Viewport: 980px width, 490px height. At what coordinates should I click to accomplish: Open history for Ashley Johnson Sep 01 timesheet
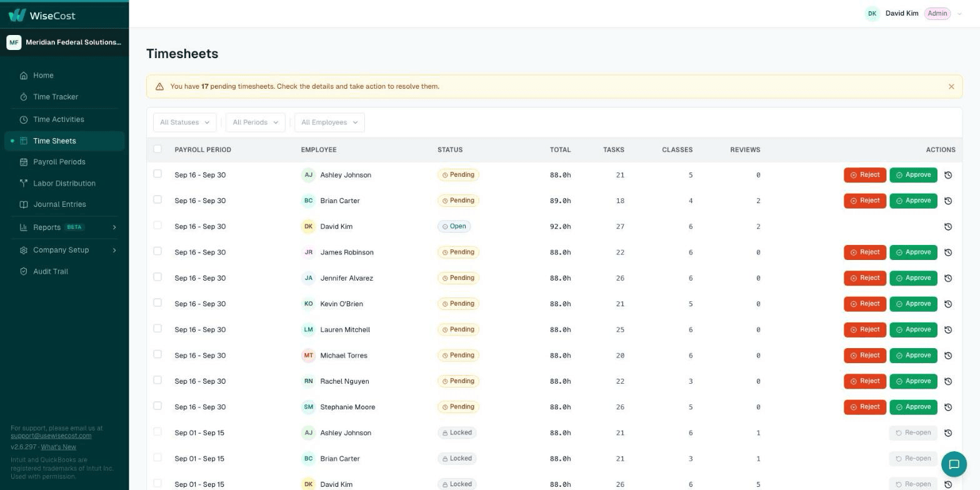[x=948, y=433]
